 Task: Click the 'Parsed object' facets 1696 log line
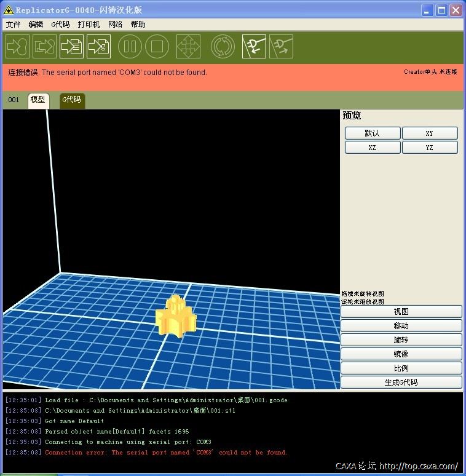pos(97,431)
